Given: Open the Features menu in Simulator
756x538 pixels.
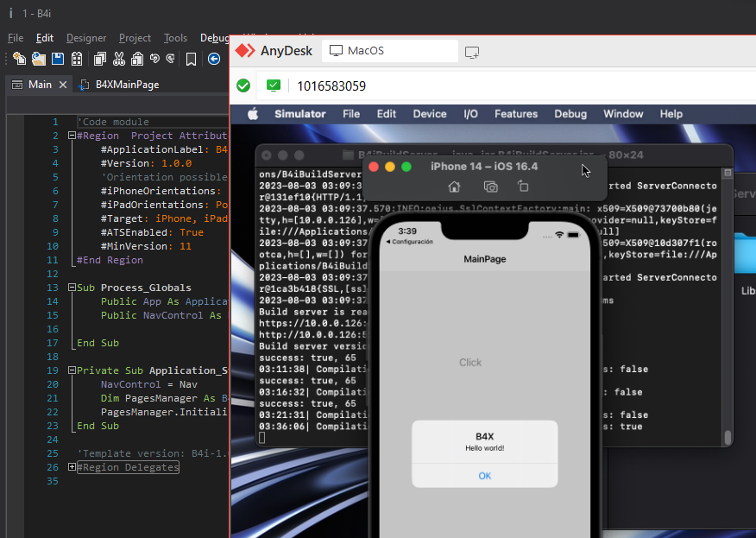Looking at the screenshot, I should tap(516, 114).
